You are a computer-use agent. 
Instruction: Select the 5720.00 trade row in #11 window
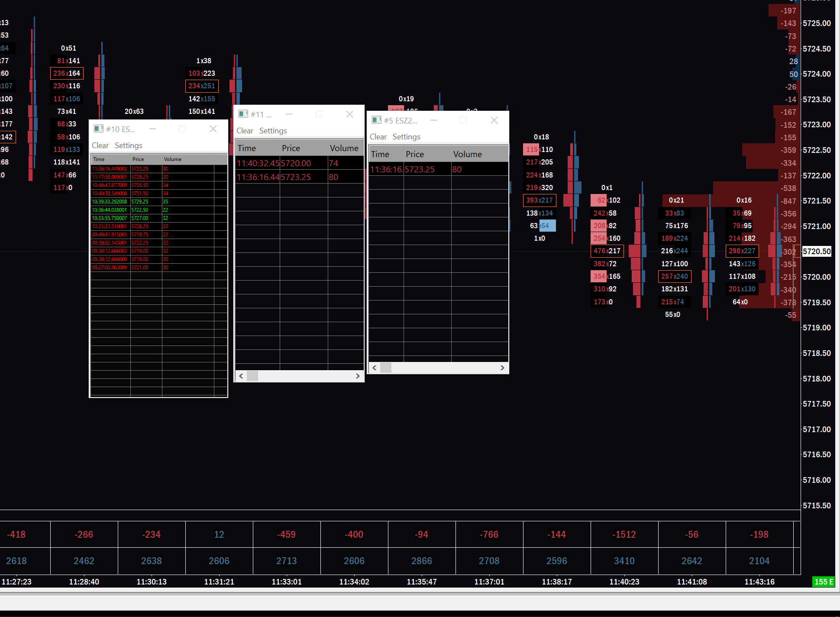[296, 163]
